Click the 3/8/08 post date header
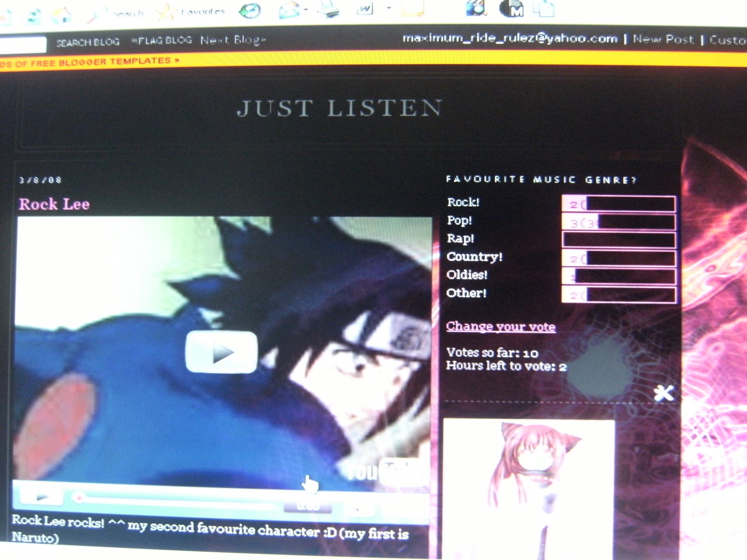Viewport: 747px width, 560px height. [x=41, y=180]
